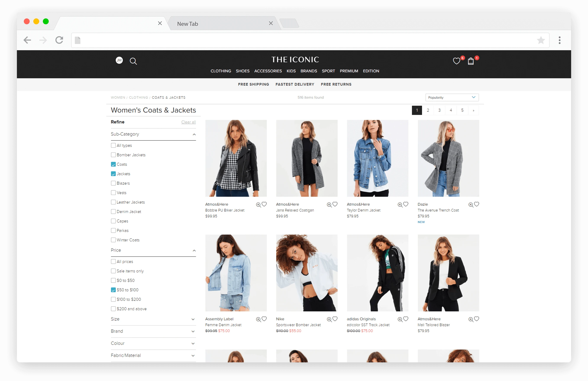Quick view Jana Relaxed Coatigan
Screen dimensions: 588x381
[329, 205]
